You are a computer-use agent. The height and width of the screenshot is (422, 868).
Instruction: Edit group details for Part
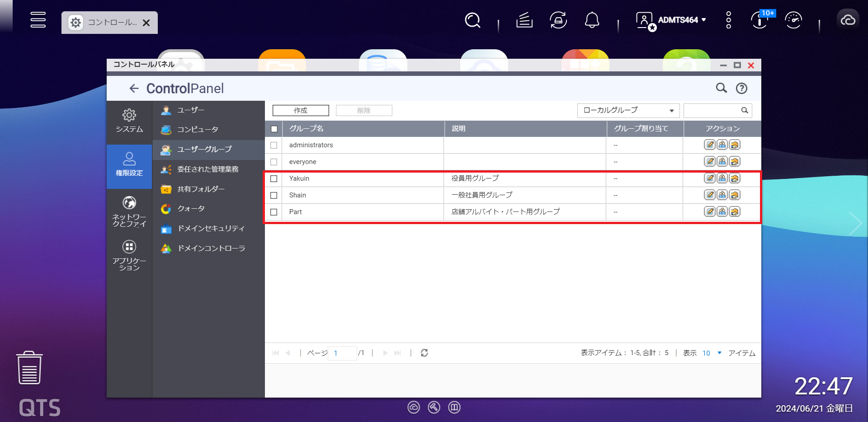click(x=710, y=212)
